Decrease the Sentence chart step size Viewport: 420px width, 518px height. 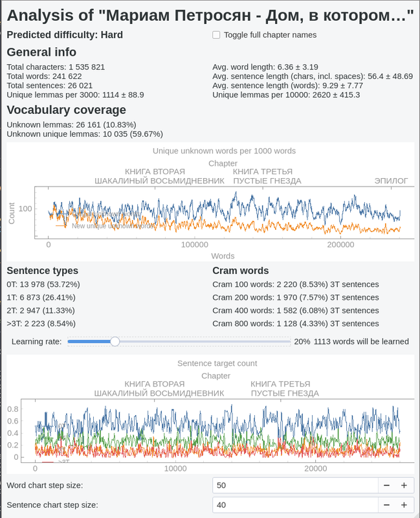pyautogui.click(x=386, y=505)
